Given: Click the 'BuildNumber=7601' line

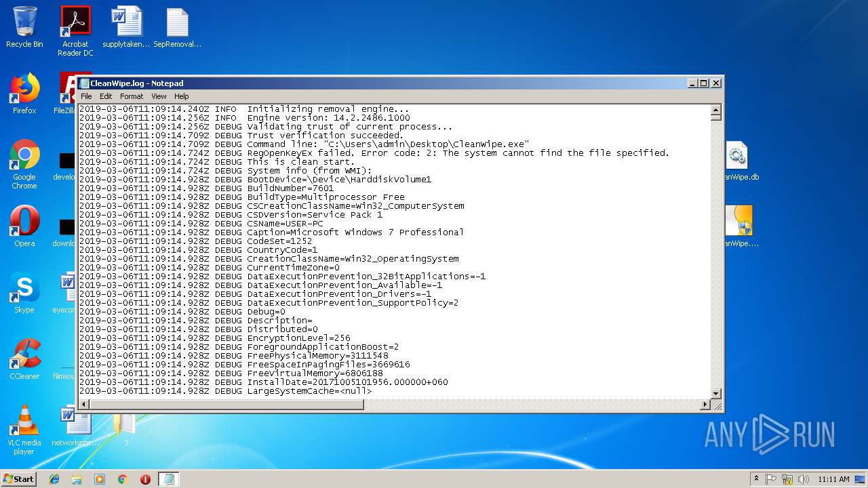Looking at the screenshot, I should click(x=206, y=188).
